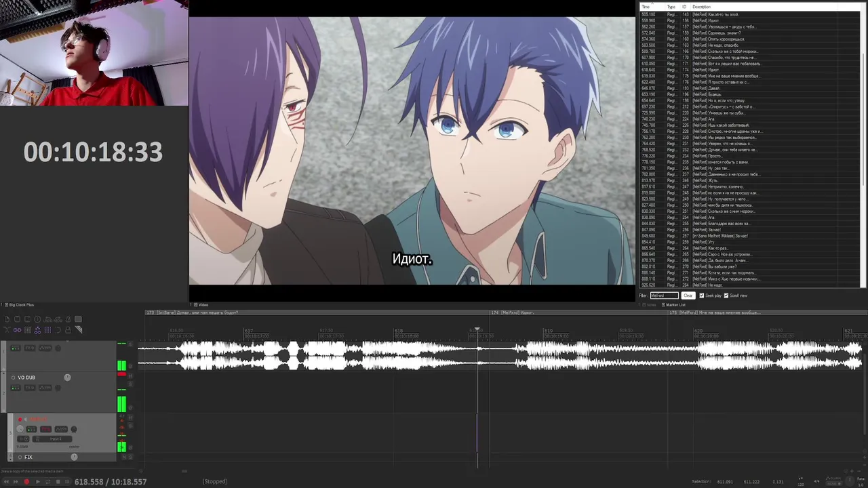Viewport: 868px width, 488px height.
Task: Click the striped flag icon in toolbar
Action: (x=79, y=329)
